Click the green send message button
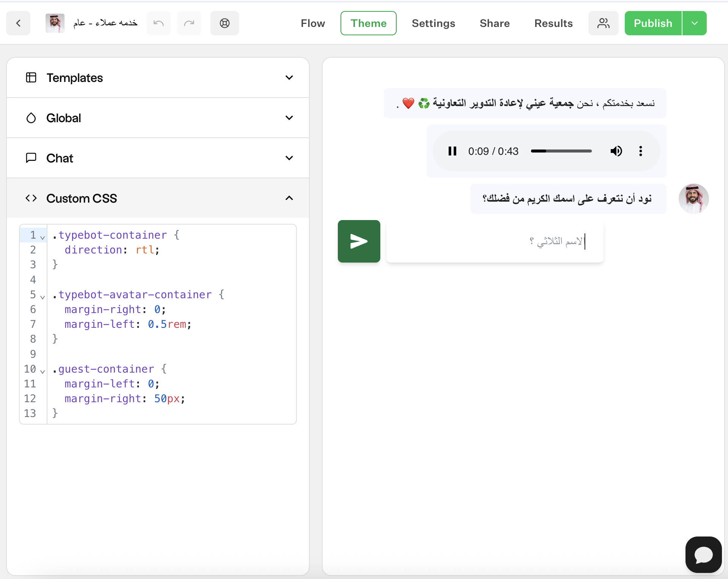The image size is (728, 579). coord(358,241)
